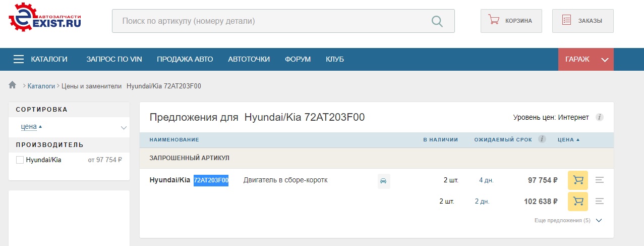Open Автоточки section
Viewport: 644px width, 246px height.
[x=249, y=59]
